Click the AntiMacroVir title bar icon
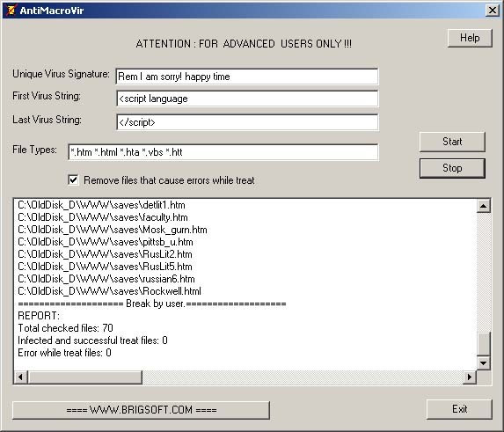Screen dimensions: 504x432 pos(11,11)
